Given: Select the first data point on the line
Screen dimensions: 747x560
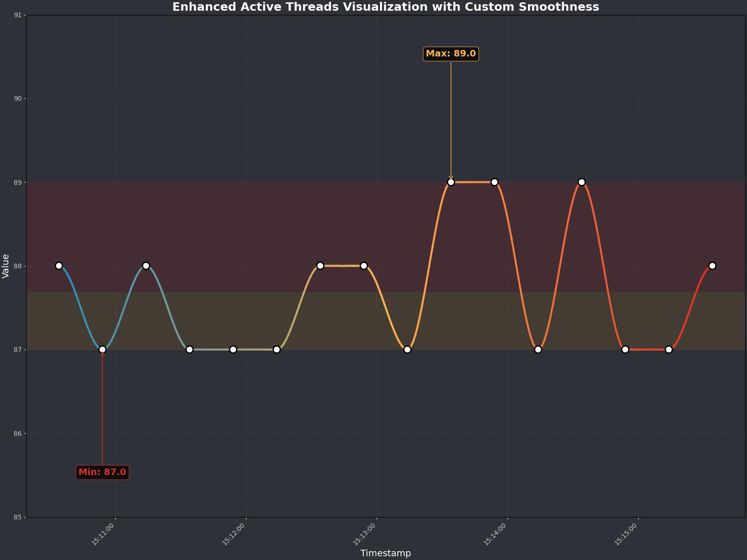Looking at the screenshot, I should click(59, 266).
